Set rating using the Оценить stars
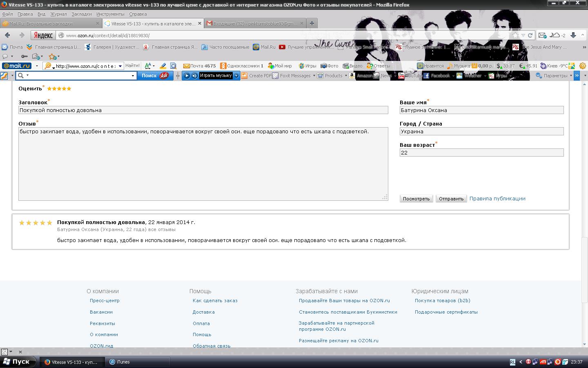The height and width of the screenshot is (368, 588). (x=59, y=88)
